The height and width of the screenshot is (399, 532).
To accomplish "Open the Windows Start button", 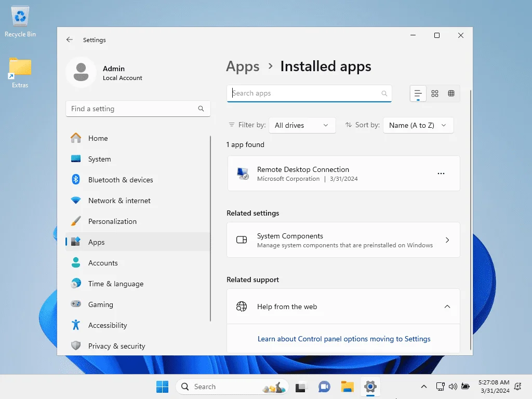I will coord(162,387).
